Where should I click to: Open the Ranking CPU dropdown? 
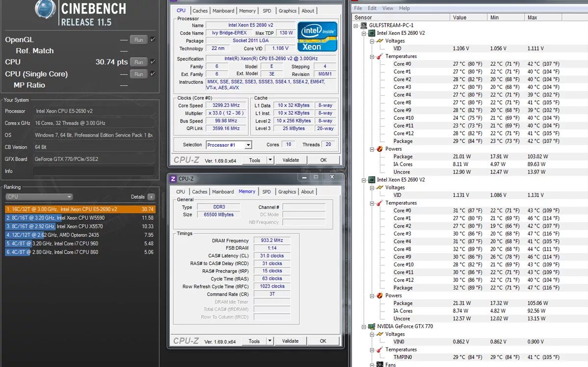point(39,197)
